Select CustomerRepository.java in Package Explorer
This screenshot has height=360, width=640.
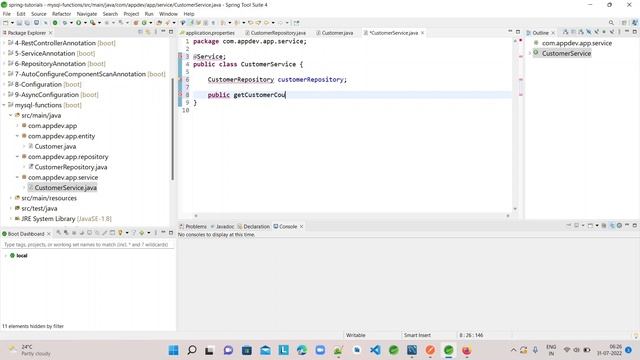[71, 167]
